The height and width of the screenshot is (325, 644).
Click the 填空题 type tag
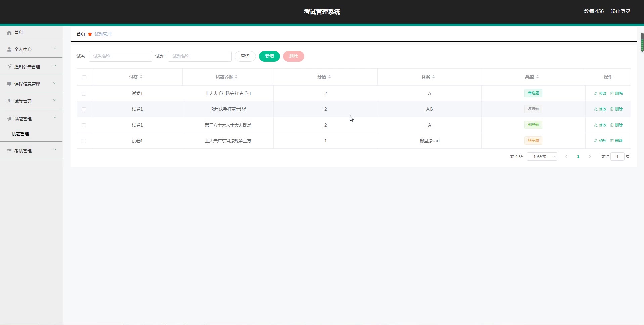click(533, 141)
